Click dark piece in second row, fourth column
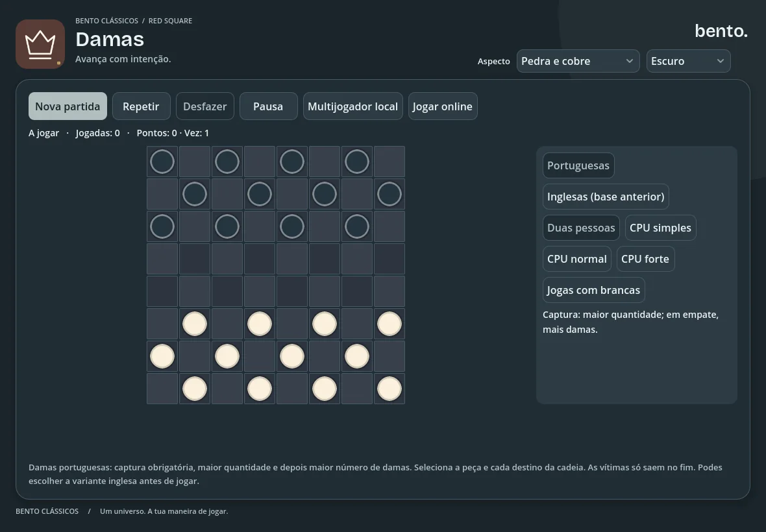766x532 pixels. tap(260, 194)
